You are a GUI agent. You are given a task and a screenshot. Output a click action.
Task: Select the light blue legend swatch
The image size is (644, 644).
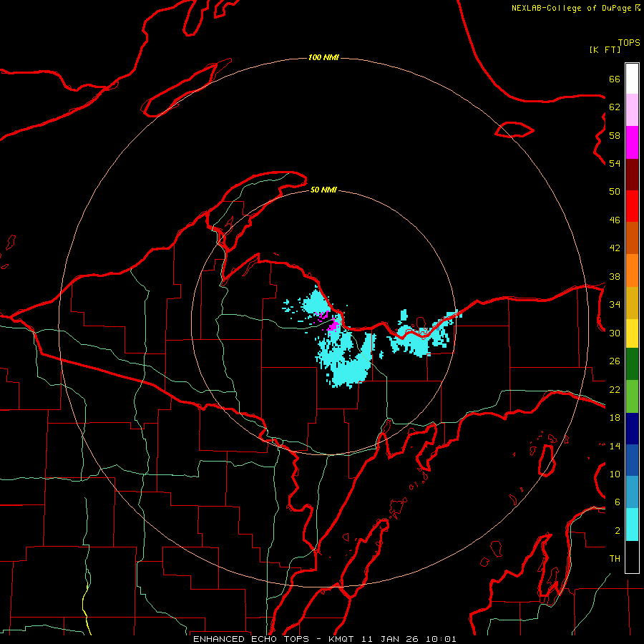[632, 492]
